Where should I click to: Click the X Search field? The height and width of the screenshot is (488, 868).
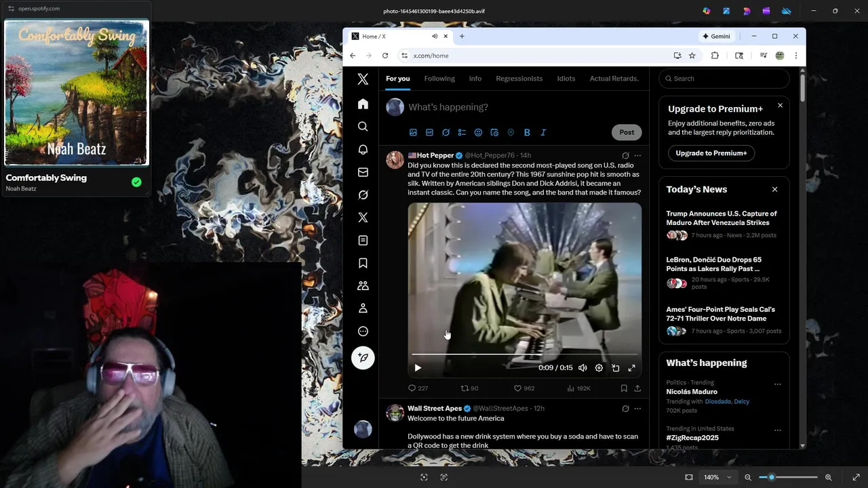click(x=724, y=79)
